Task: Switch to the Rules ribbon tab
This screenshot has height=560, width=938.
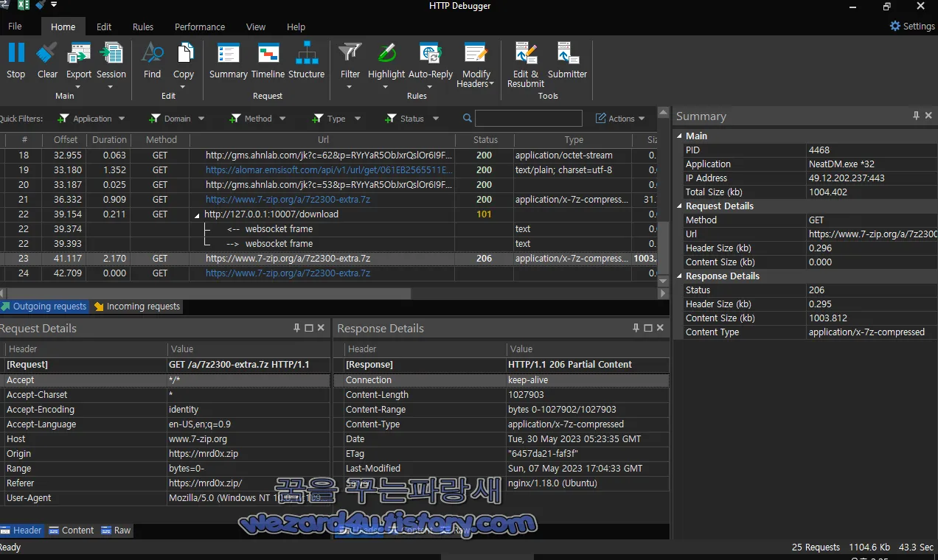Action: (143, 27)
